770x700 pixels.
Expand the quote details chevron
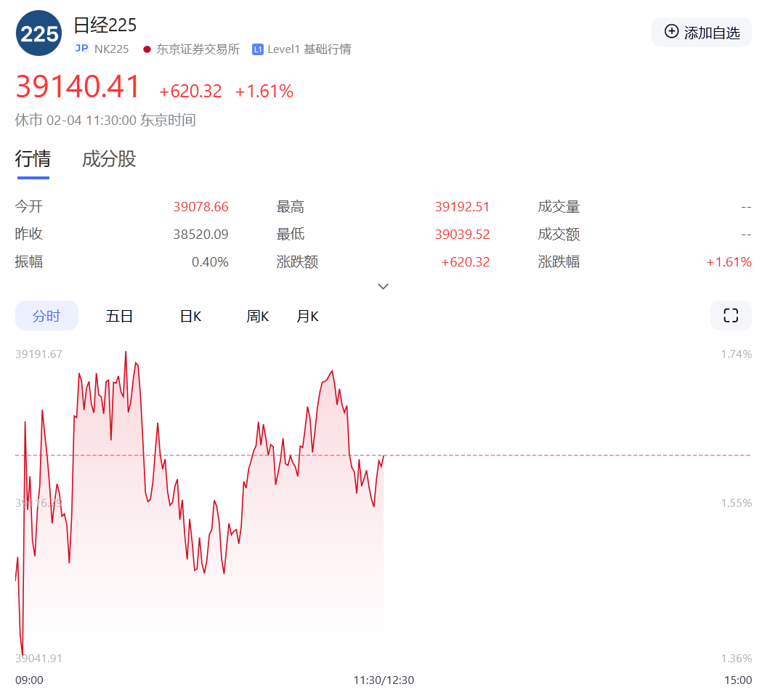coord(383,286)
